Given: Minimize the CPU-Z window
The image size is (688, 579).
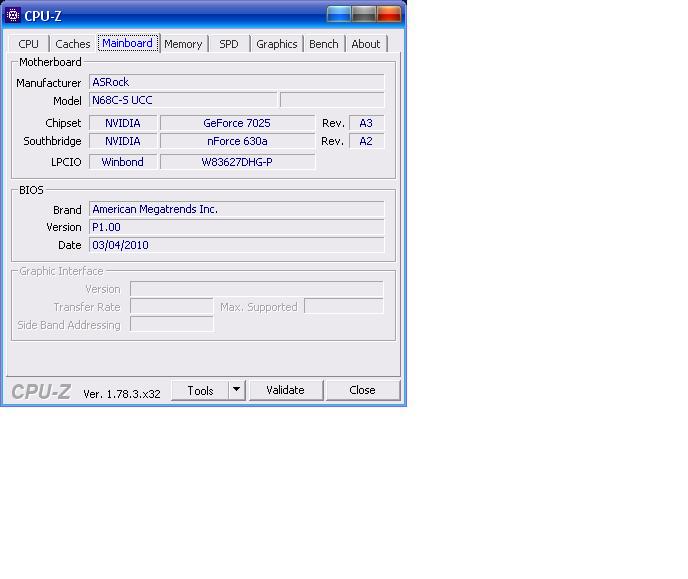Looking at the screenshot, I should (339, 14).
